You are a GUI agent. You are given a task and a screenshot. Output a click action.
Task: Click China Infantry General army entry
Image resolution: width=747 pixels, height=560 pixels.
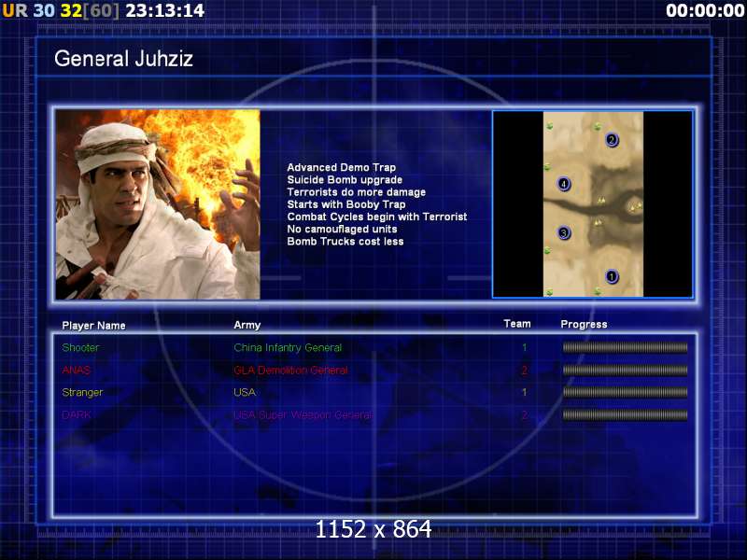click(288, 347)
